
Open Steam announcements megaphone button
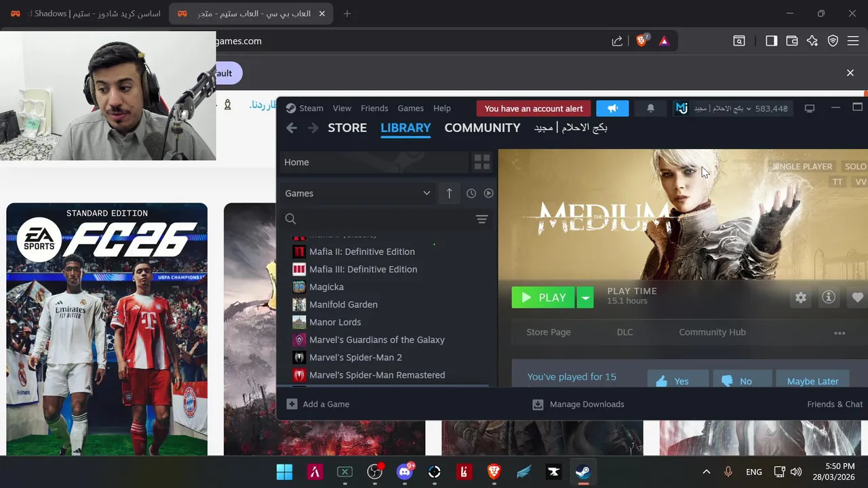(612, 108)
